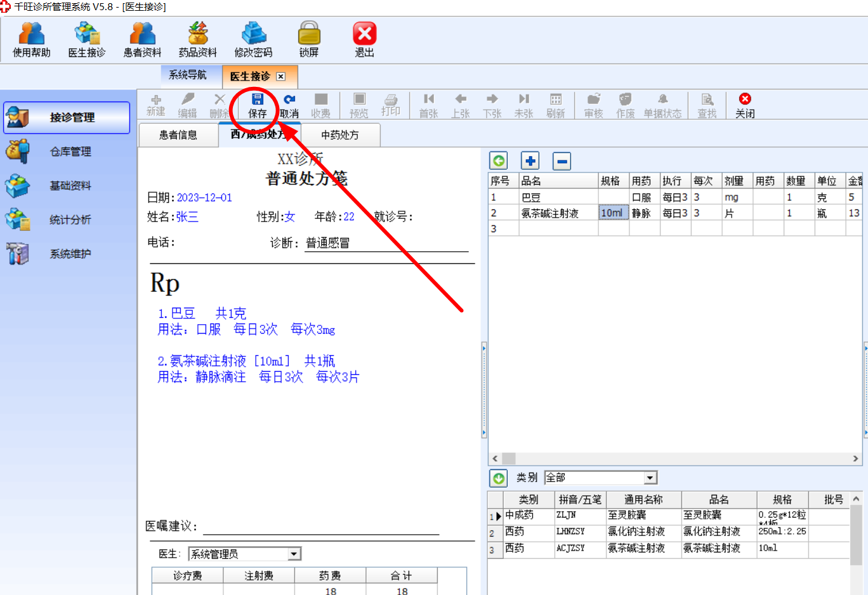The width and height of the screenshot is (868, 595).
Task: Open the 使用帮助 help icon
Action: point(31,39)
